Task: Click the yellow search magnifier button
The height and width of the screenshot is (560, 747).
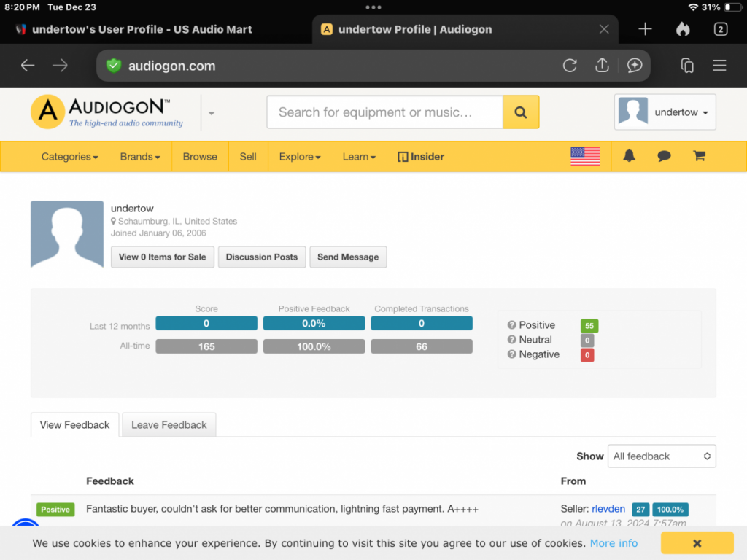Action: [520, 112]
